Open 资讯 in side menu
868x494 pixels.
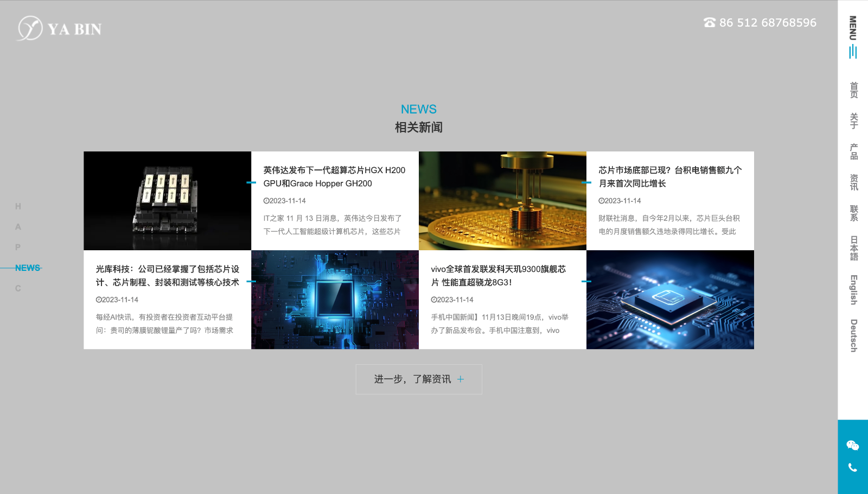853,182
